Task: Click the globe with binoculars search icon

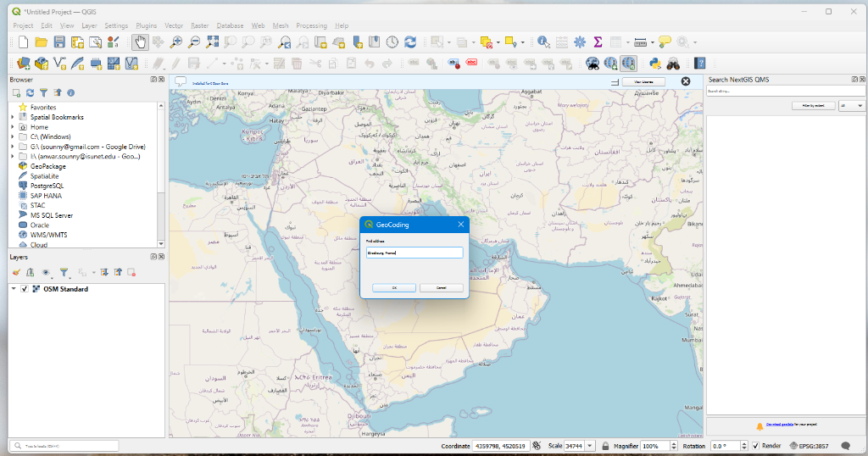Action: (x=593, y=64)
